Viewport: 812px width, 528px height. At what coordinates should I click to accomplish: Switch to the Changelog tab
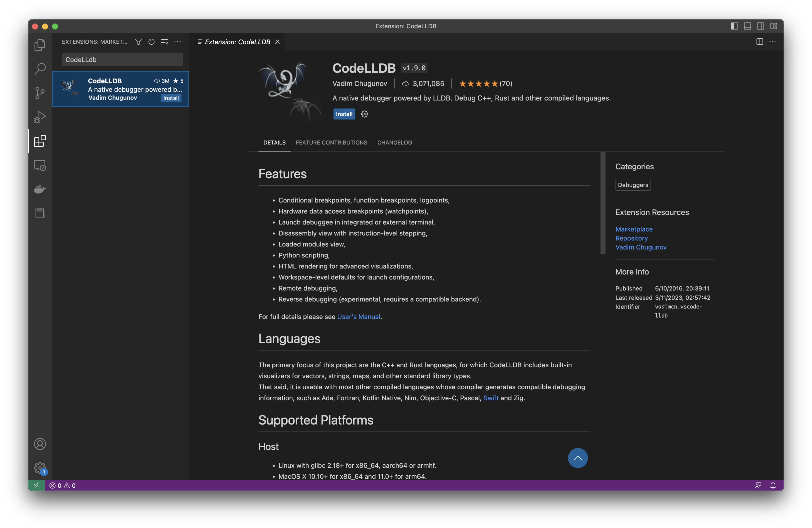(394, 142)
